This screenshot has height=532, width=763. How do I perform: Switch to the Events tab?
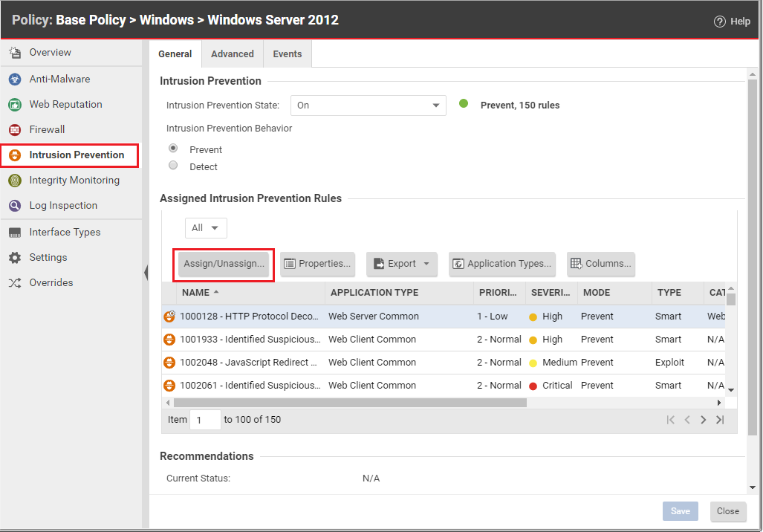[287, 54]
